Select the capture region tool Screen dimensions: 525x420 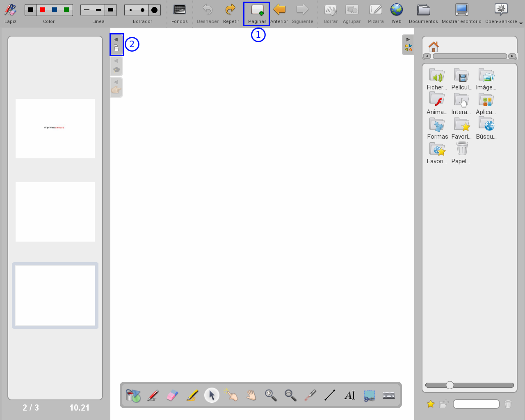click(x=369, y=395)
